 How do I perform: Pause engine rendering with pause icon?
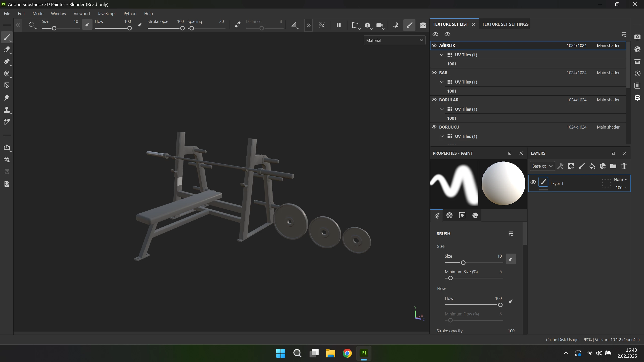pos(338,25)
